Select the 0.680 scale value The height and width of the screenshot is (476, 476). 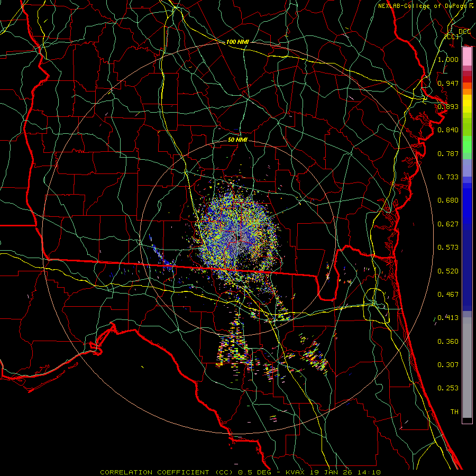point(448,200)
